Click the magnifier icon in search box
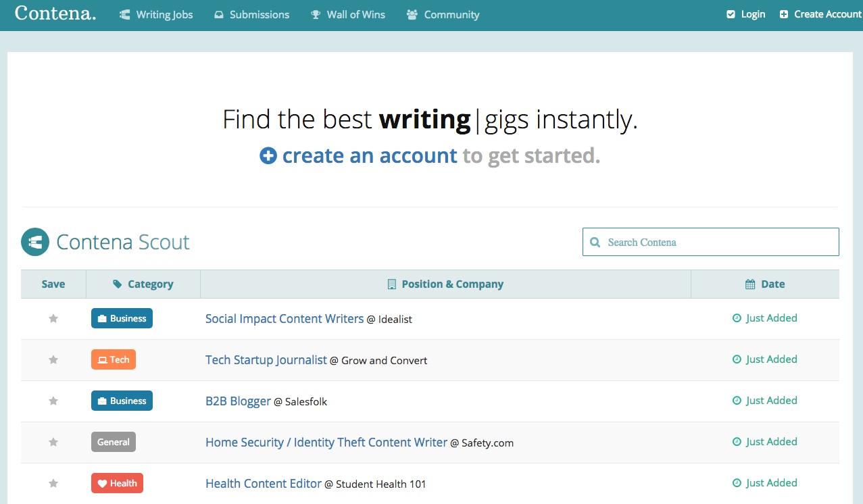Viewport: 863px width, 504px height. [595, 242]
